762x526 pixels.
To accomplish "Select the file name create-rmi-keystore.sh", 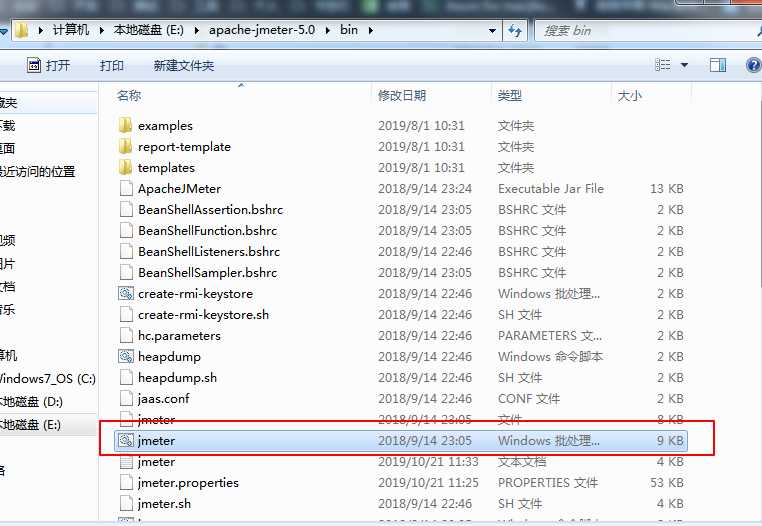I will pos(203,315).
